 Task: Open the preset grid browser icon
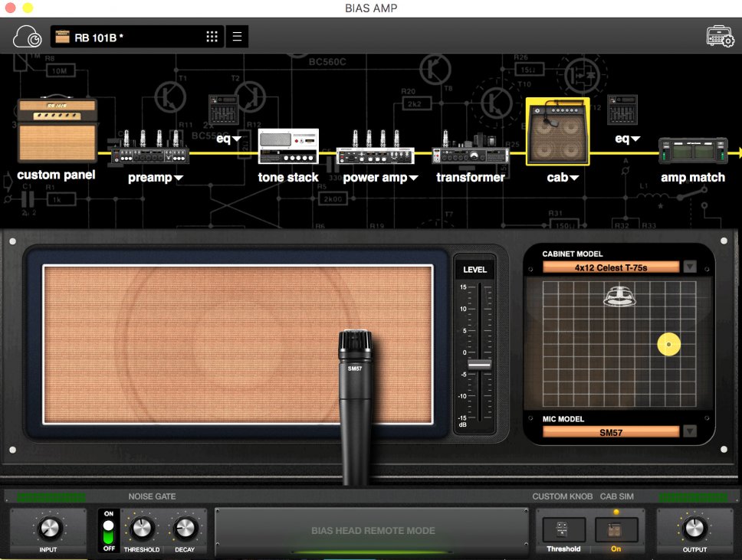tap(212, 37)
